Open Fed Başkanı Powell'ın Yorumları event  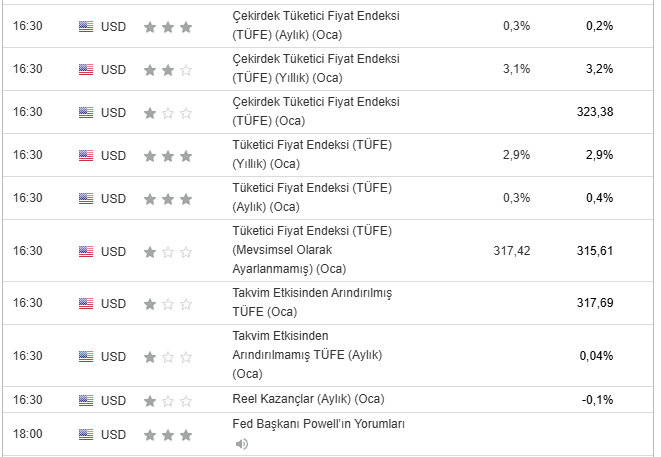point(318,424)
